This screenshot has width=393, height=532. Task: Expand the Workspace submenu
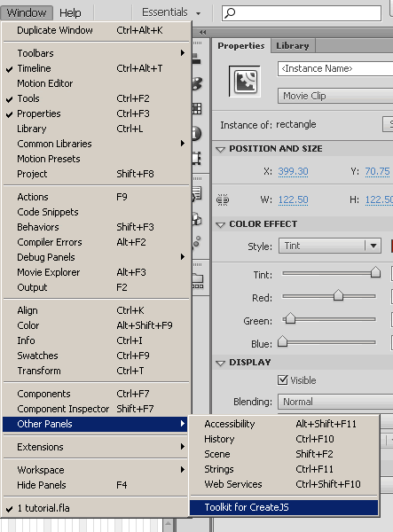pyautogui.click(x=95, y=470)
